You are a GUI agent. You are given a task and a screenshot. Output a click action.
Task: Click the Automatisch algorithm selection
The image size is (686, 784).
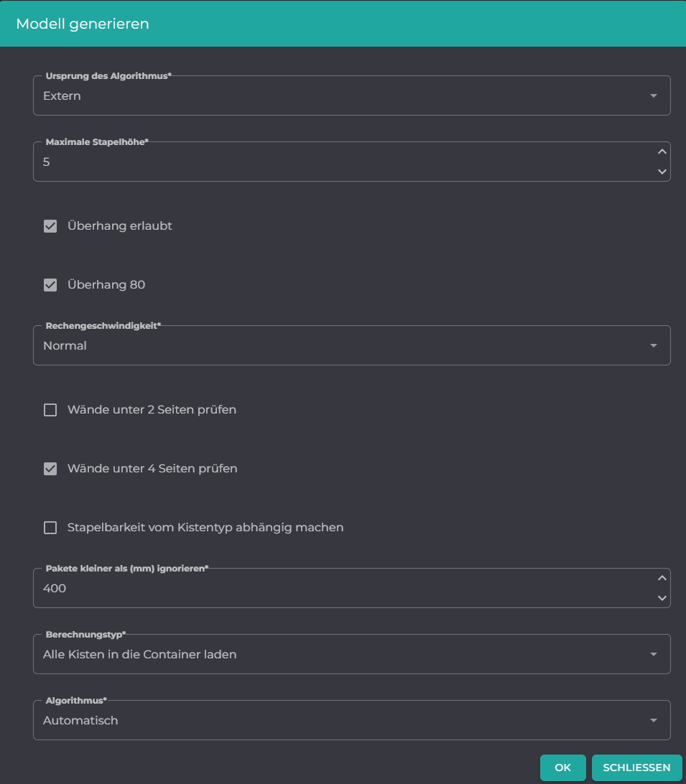[80, 720]
